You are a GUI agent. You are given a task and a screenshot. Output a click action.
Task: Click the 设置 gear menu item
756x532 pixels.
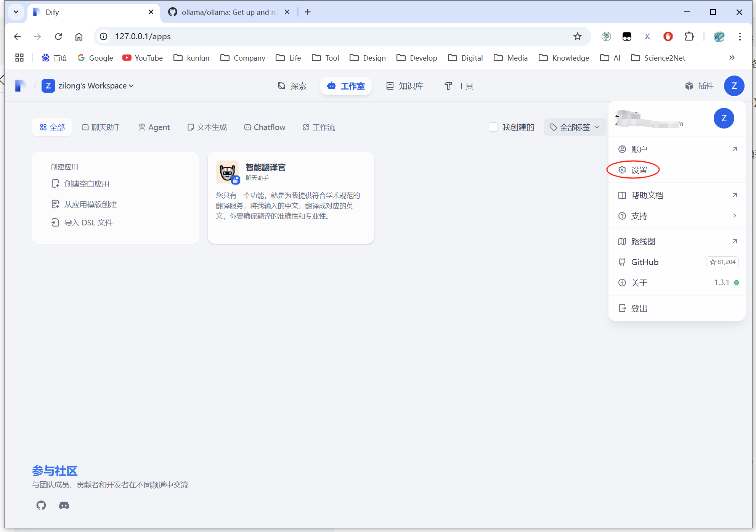(x=633, y=170)
